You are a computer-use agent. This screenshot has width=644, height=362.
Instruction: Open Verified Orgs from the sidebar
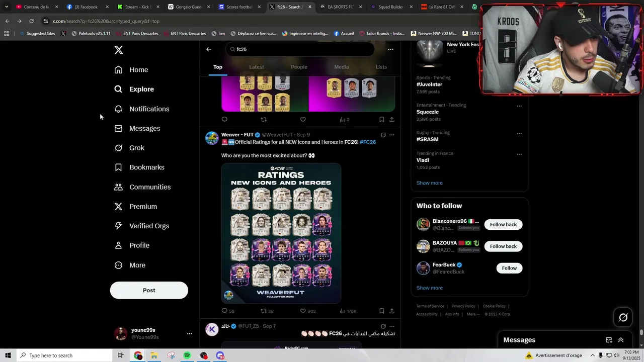pos(142,226)
